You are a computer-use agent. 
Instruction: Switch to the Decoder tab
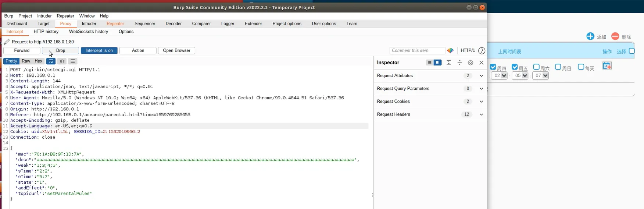pyautogui.click(x=173, y=24)
